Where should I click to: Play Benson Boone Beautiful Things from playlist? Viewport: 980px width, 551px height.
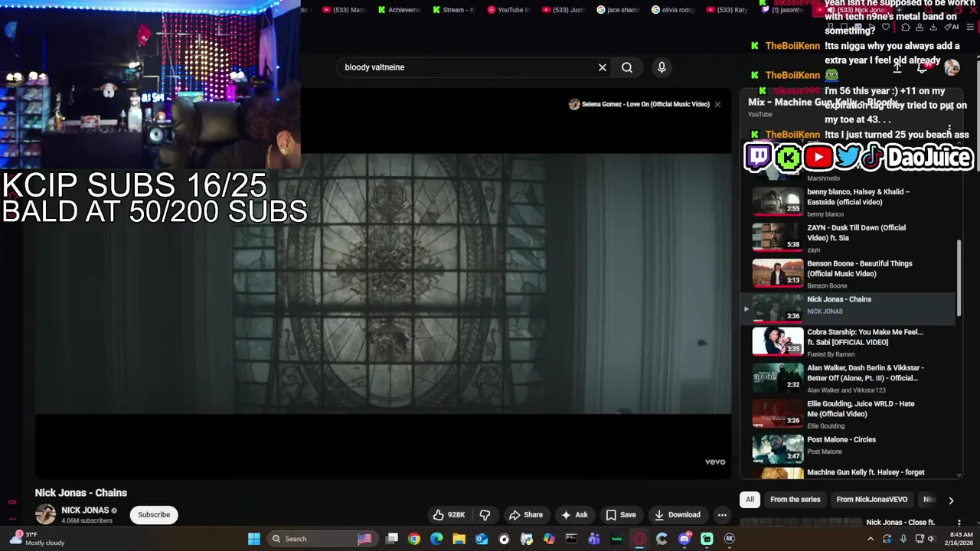(848, 274)
